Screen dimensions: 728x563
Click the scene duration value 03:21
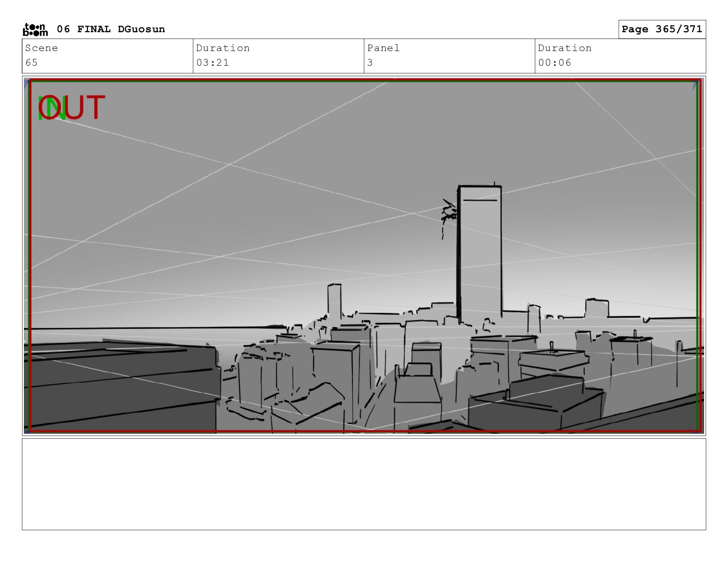pyautogui.click(x=212, y=63)
